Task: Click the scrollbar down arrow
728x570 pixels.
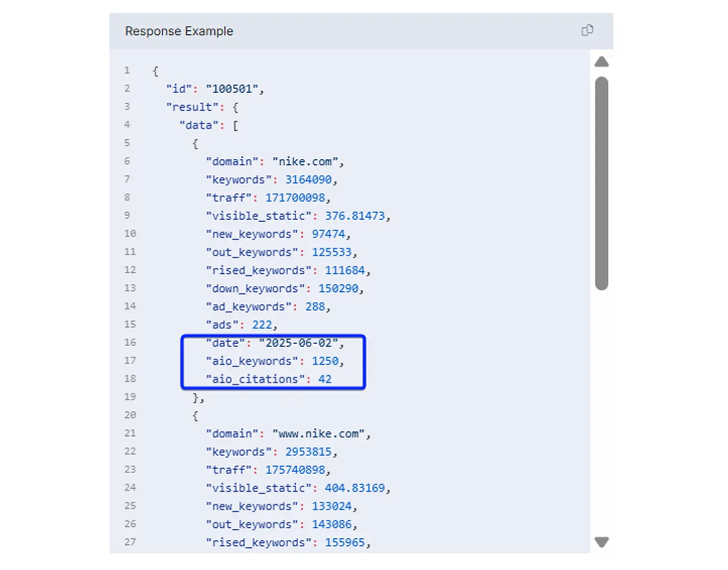Action: 602,542
